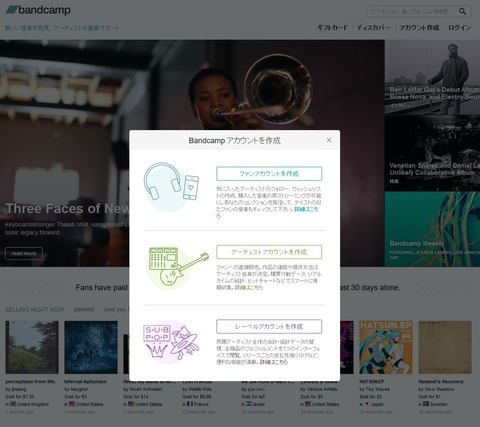
Task: Close the account creation dialog
Action: coord(329,140)
